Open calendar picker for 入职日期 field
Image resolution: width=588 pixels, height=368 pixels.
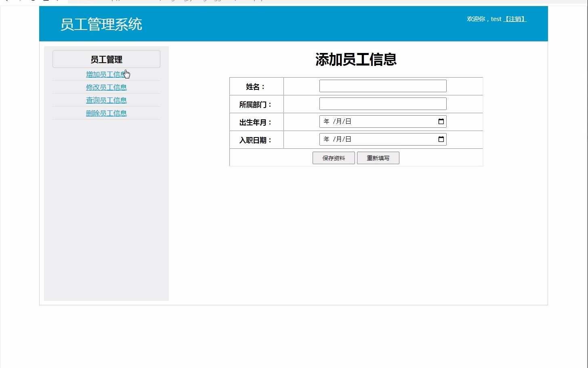[441, 139]
